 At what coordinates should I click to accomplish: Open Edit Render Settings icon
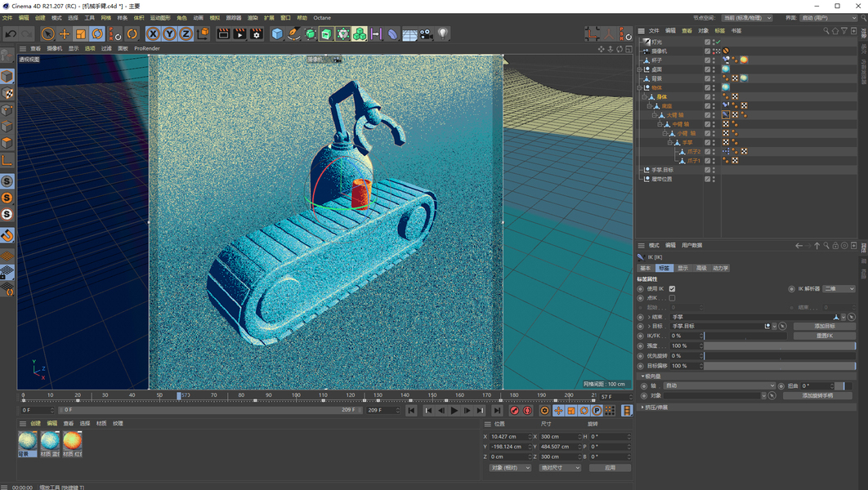(257, 33)
